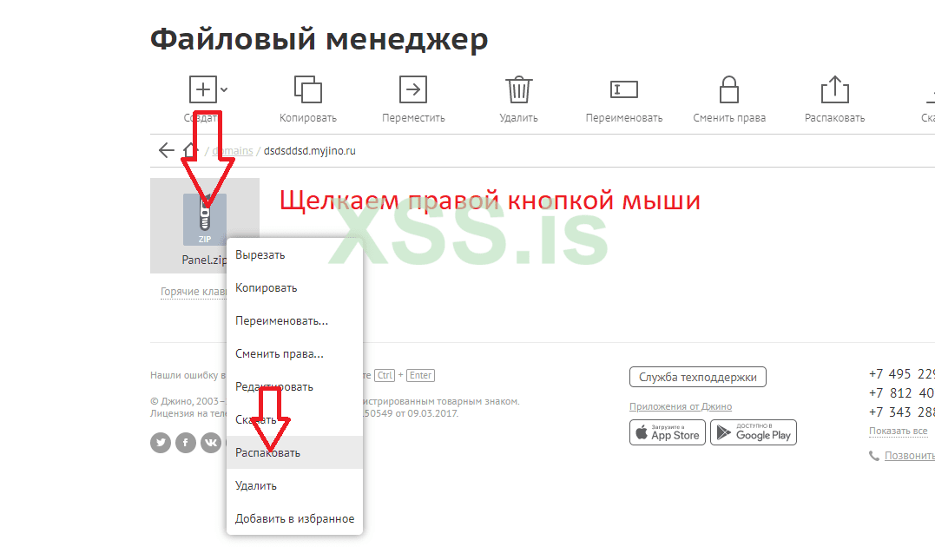The width and height of the screenshot is (935, 560).
Task: Click the Переименовать toolbar icon
Action: coord(623,89)
